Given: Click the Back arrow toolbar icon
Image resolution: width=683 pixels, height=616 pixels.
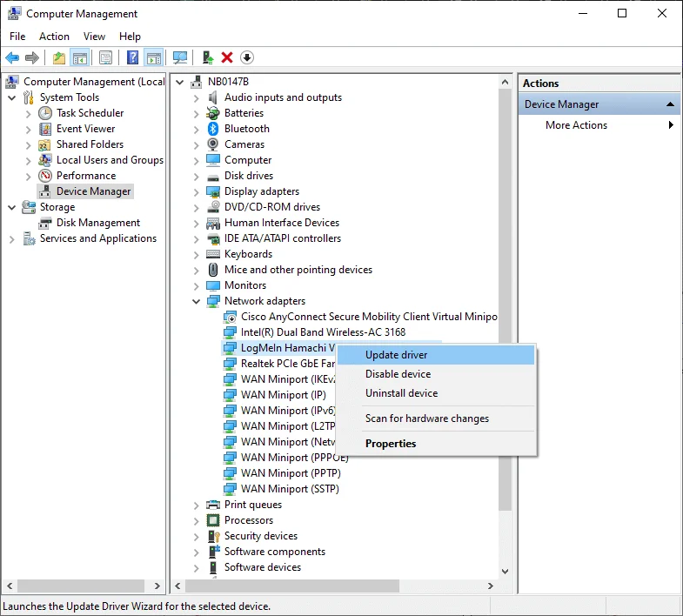Looking at the screenshot, I should point(12,57).
